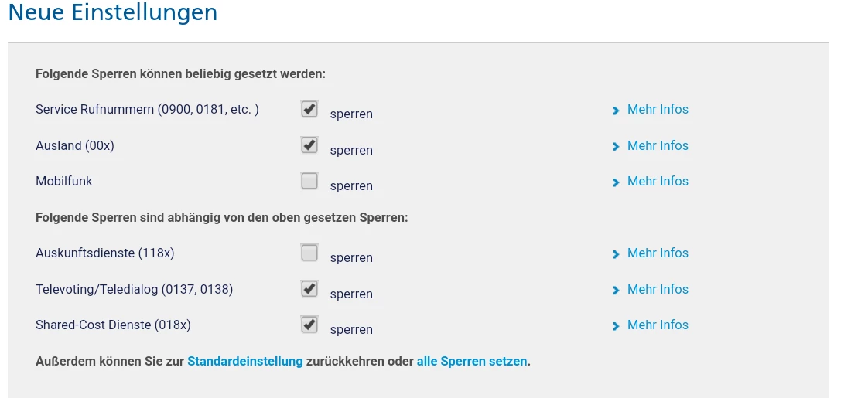Click arrow icon beside Shared-Cost Mehr Infos
This screenshot has width=868, height=398.
[x=616, y=326]
